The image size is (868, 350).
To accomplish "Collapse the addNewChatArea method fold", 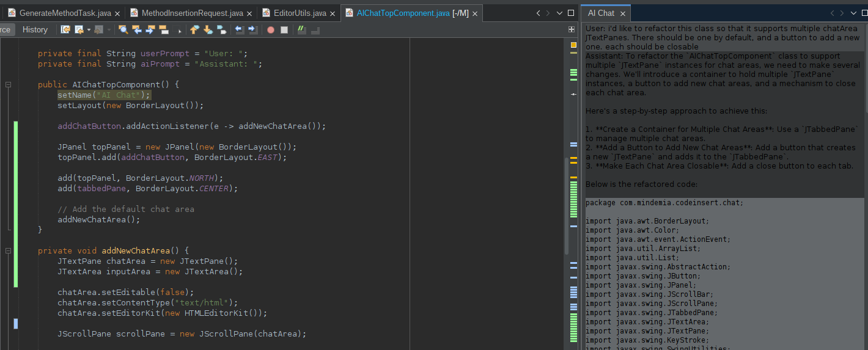I will click(9, 251).
